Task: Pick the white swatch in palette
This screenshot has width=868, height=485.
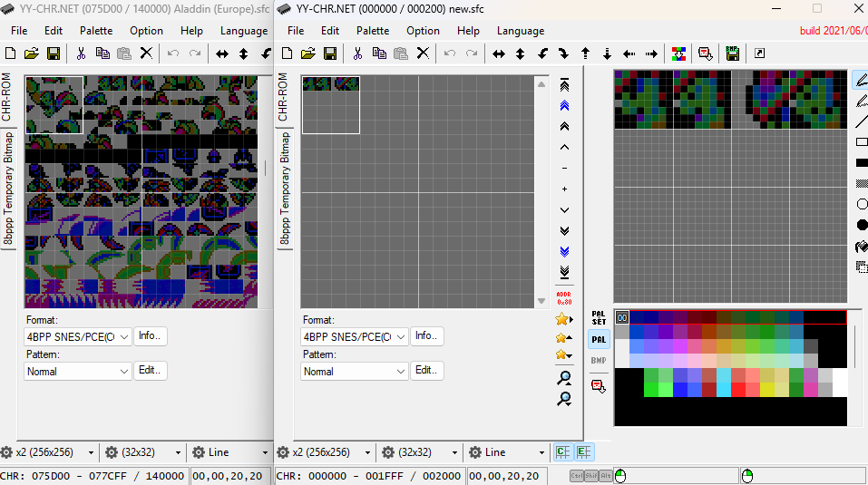Action: [x=840, y=383]
